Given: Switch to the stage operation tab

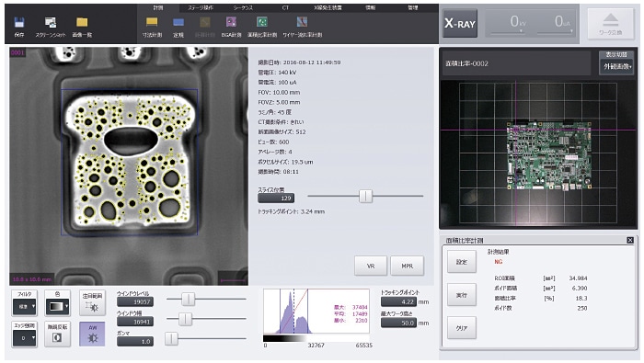Looking at the screenshot, I should point(201,7).
